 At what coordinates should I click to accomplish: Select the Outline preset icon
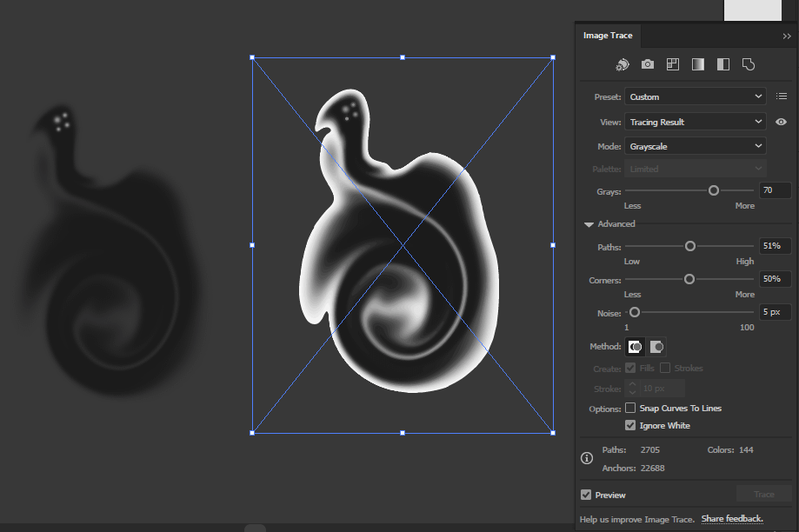[x=748, y=64]
